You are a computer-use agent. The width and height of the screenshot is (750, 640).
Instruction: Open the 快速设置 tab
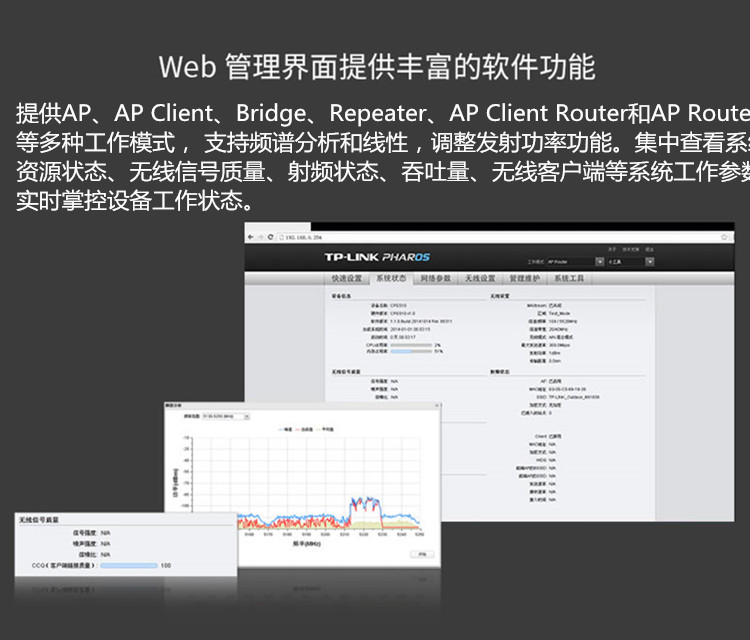point(347,278)
